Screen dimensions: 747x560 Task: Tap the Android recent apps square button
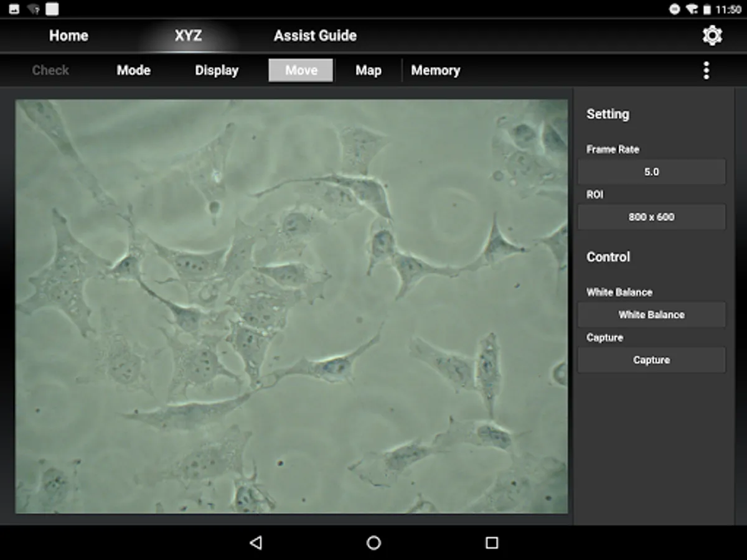492,543
